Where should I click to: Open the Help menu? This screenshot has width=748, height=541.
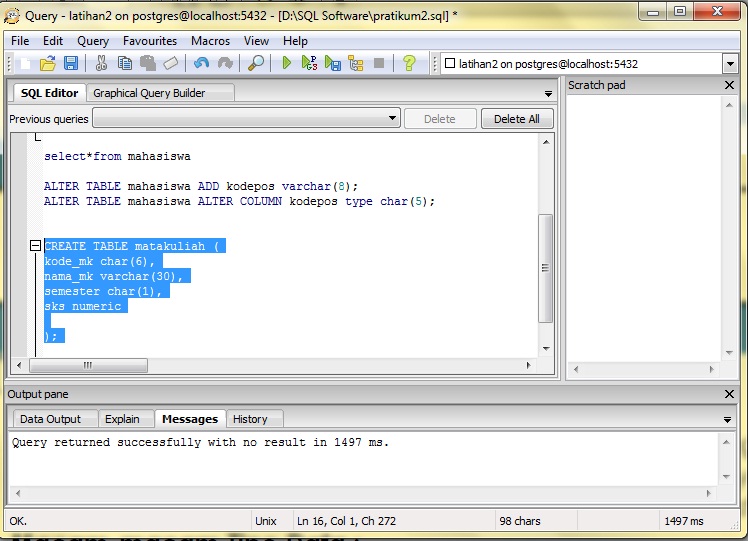295,41
